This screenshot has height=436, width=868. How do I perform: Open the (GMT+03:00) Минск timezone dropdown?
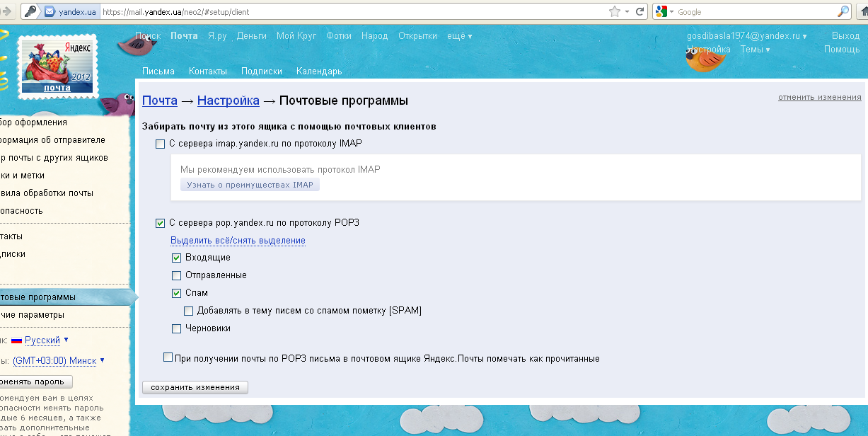tap(59, 360)
